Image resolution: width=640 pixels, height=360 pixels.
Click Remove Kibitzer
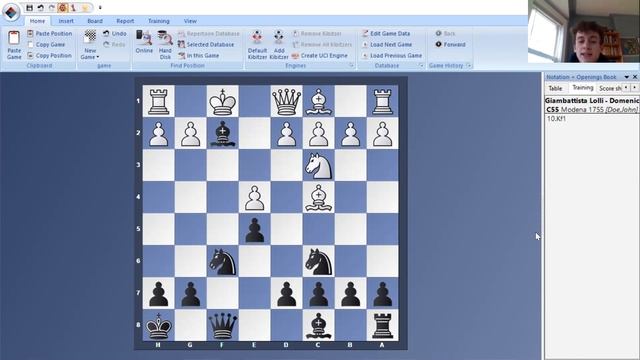click(317, 33)
